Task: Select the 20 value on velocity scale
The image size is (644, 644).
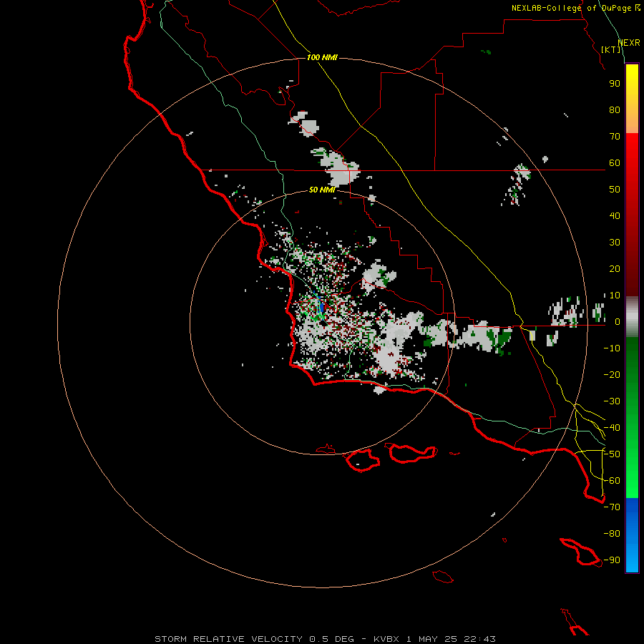Action: (615, 269)
